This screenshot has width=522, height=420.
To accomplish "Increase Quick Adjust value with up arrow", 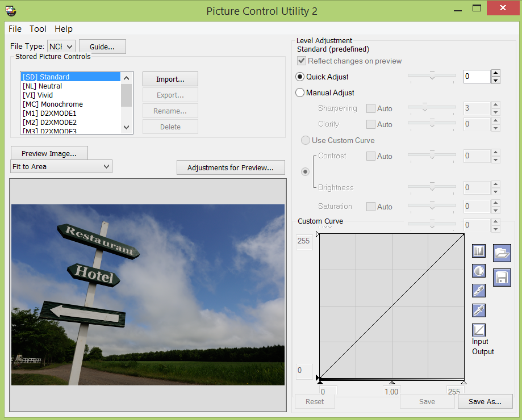I will (x=495, y=73).
